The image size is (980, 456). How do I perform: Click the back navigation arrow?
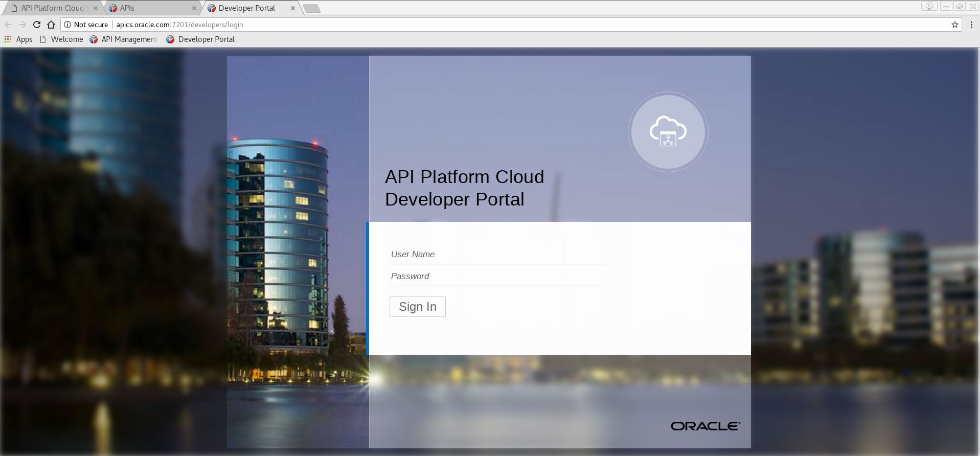8,25
